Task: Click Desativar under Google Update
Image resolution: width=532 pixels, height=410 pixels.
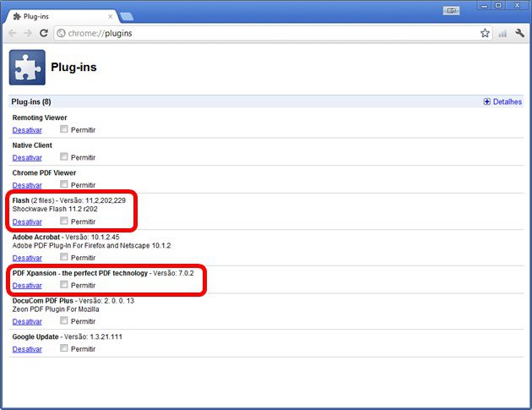Action: [x=27, y=349]
